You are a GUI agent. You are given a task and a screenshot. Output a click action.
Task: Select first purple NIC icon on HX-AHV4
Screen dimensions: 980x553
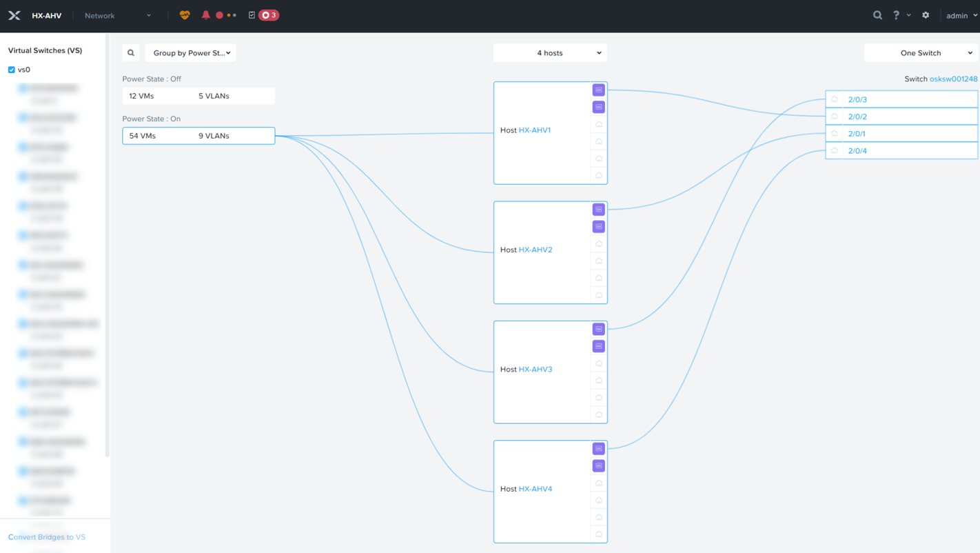(x=598, y=449)
